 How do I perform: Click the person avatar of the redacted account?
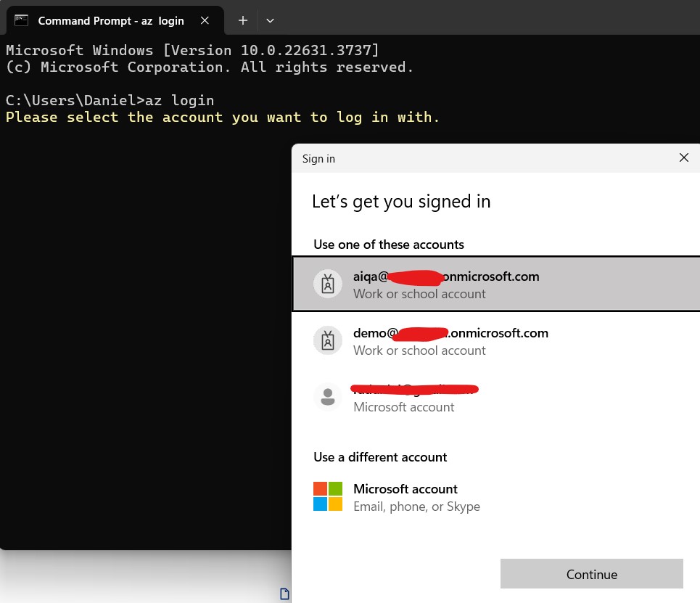tap(328, 397)
